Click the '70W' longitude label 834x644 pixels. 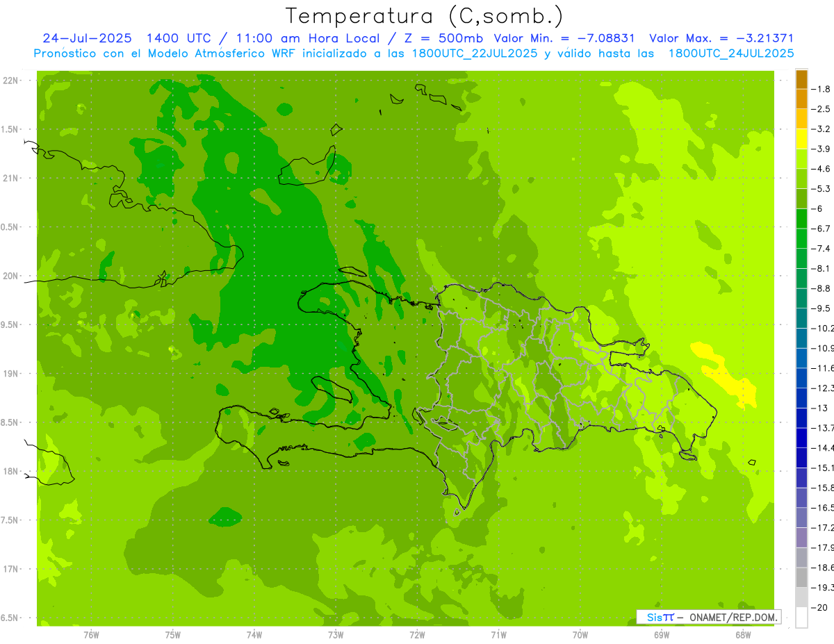tap(580, 634)
